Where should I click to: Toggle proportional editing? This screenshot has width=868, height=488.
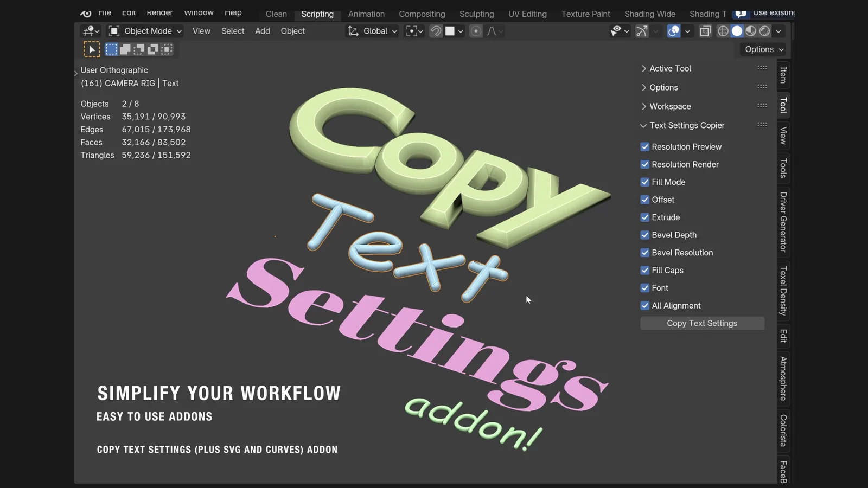[476, 31]
